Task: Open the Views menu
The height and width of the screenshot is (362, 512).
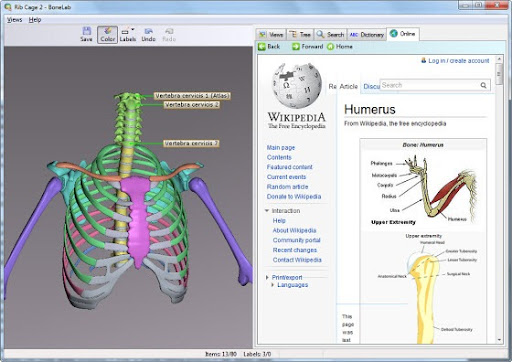Action: [15, 20]
